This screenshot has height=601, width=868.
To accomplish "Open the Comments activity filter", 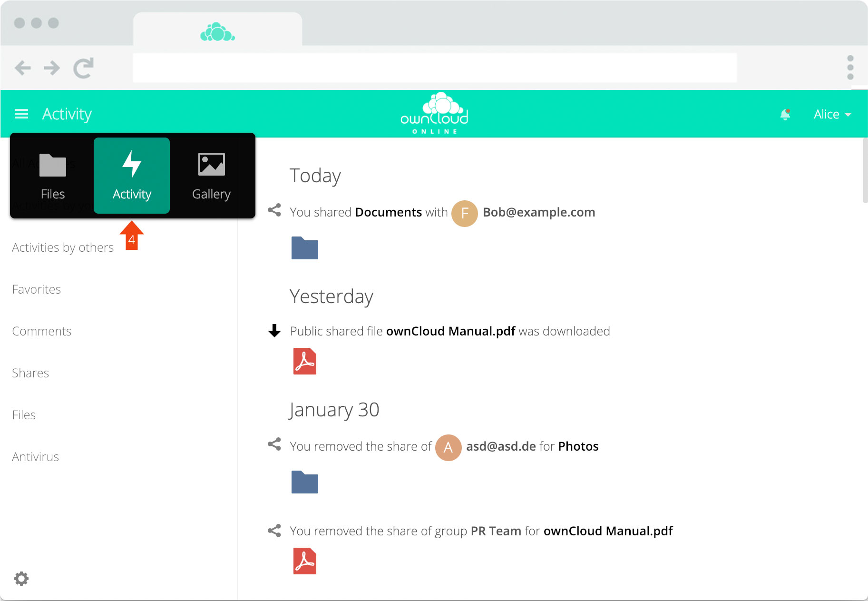I will (42, 331).
